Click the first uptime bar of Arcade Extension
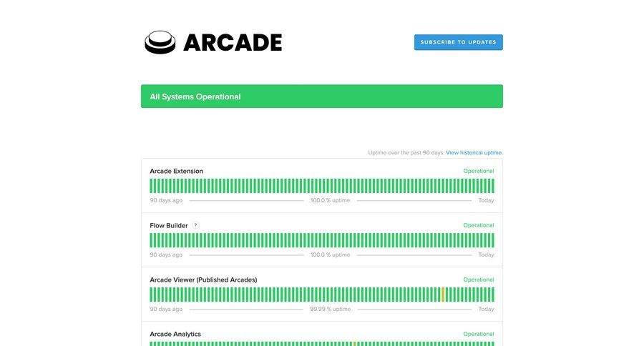 [x=151, y=186]
